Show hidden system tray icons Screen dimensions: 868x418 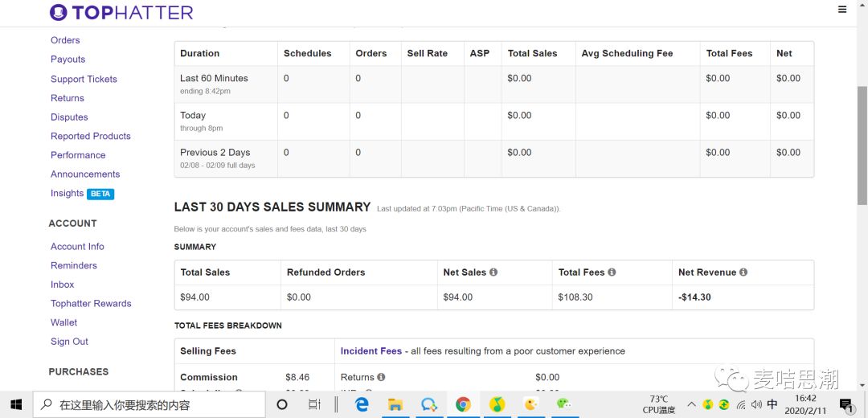[691, 404]
